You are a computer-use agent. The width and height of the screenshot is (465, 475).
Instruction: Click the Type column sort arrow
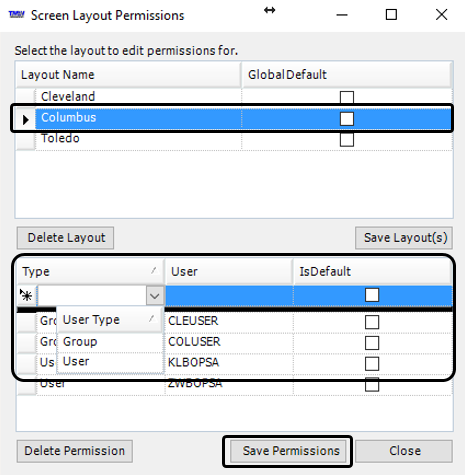pyautogui.click(x=154, y=270)
